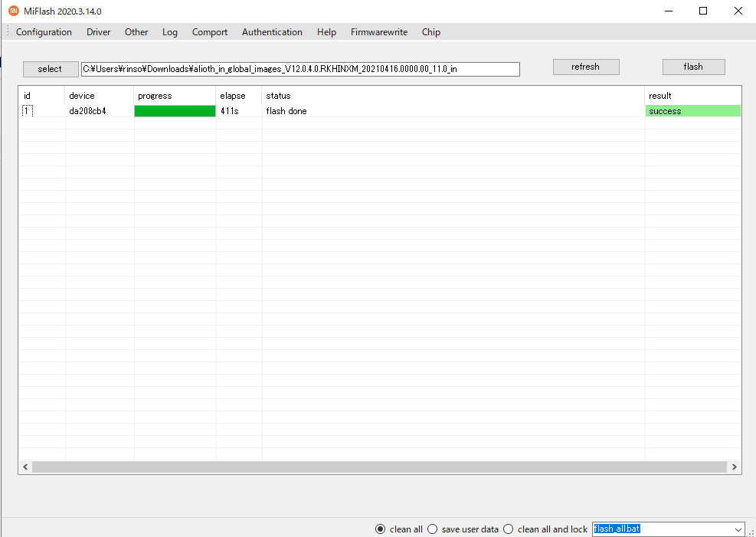This screenshot has width=756, height=537.
Task: Open the Firmwarewrite menu
Action: click(379, 32)
